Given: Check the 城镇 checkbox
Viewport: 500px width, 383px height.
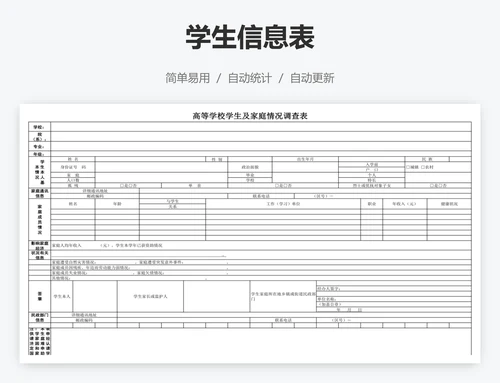Looking at the screenshot, I should (408, 167).
